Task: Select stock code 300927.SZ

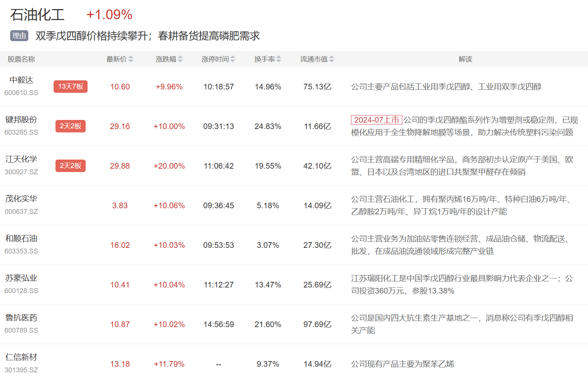Action: [x=21, y=172]
